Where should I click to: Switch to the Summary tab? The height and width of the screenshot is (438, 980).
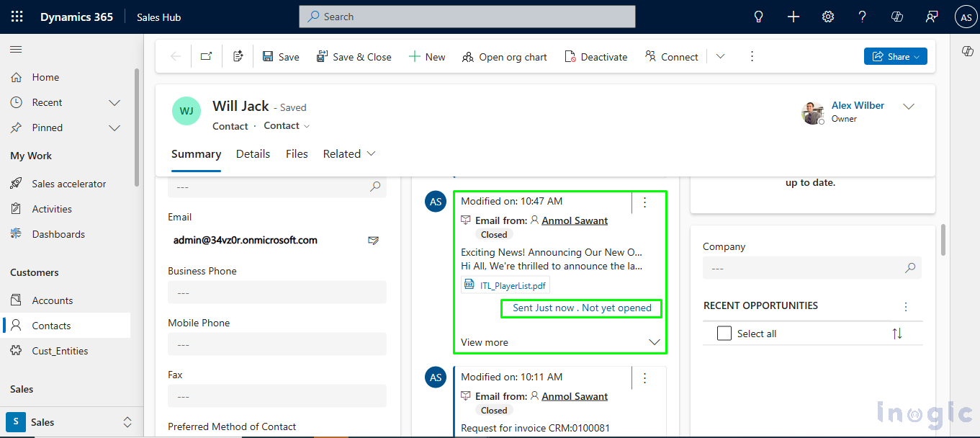(x=196, y=154)
